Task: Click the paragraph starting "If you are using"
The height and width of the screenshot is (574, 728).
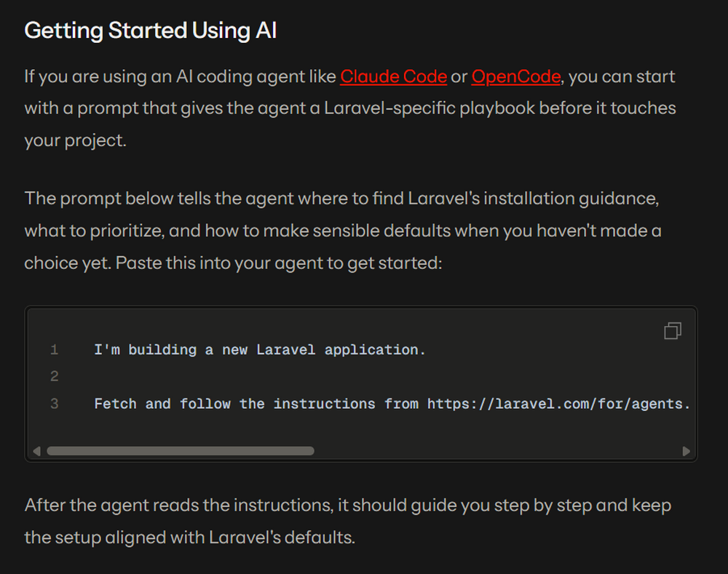Action: (349, 108)
